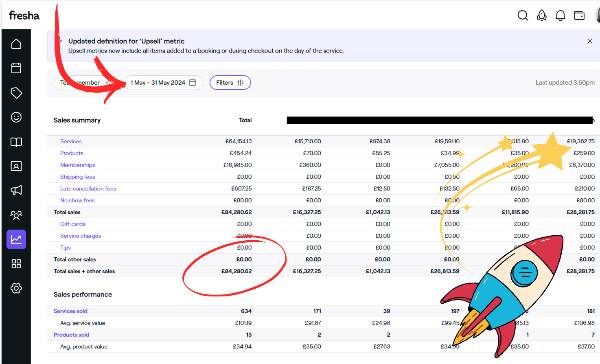600x364 pixels.
Task: Open the Services link
Action: 71,141
